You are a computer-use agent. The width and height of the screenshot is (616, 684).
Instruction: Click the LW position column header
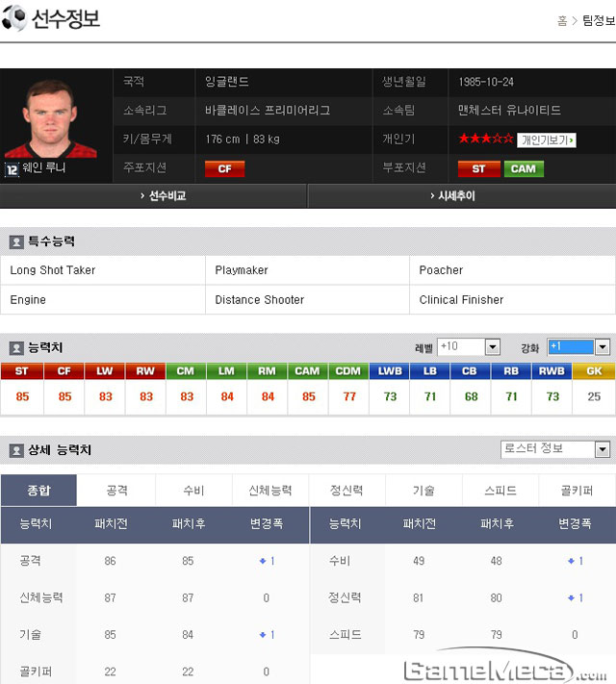click(x=105, y=371)
